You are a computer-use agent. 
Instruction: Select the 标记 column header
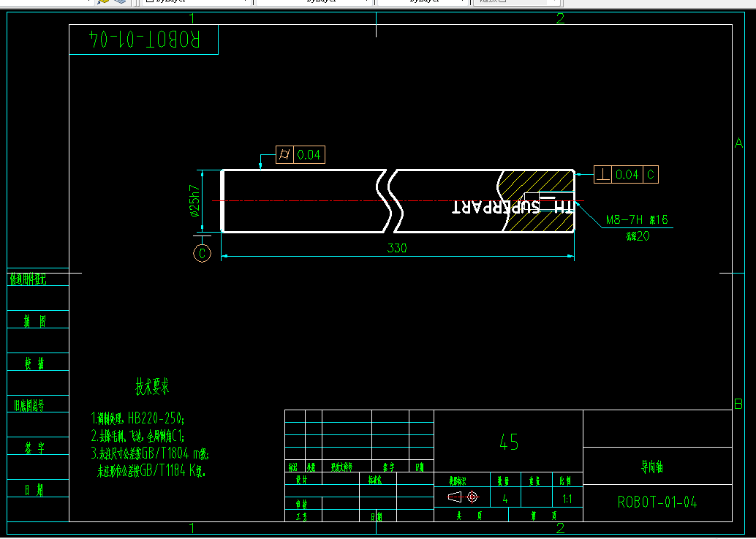coord(293,467)
